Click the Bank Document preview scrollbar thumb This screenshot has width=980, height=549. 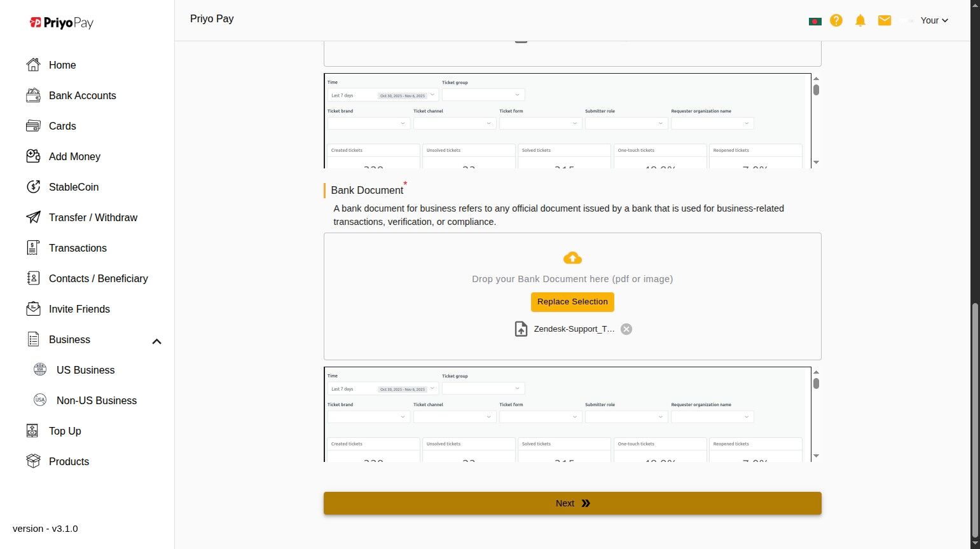click(816, 383)
